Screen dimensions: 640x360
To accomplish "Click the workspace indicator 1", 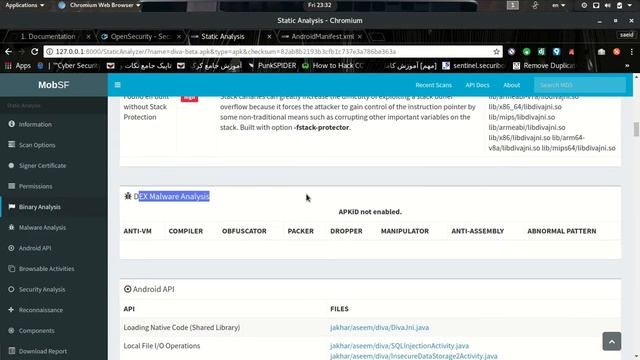I will pyautogui.click(x=513, y=5).
